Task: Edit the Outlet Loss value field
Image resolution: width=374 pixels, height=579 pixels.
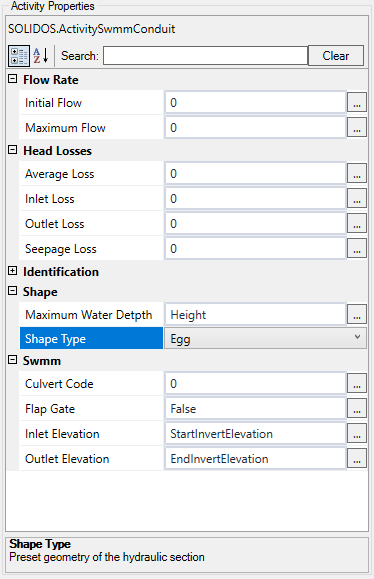Action: click(x=255, y=223)
